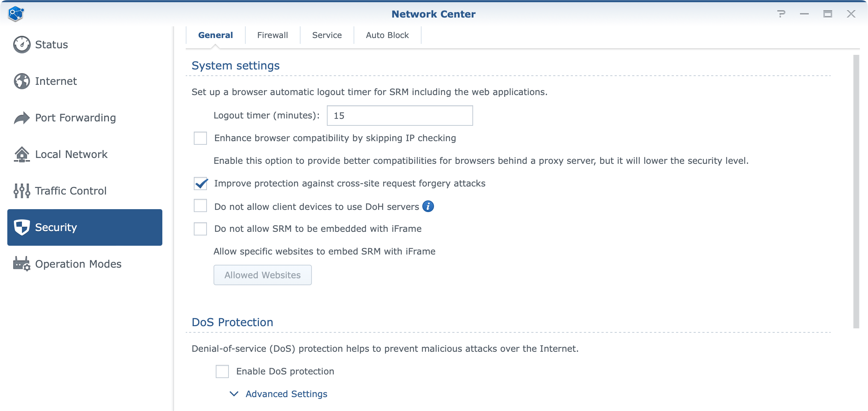Open Operation Modes sidebar label
This screenshot has width=868, height=411.
coord(78,264)
